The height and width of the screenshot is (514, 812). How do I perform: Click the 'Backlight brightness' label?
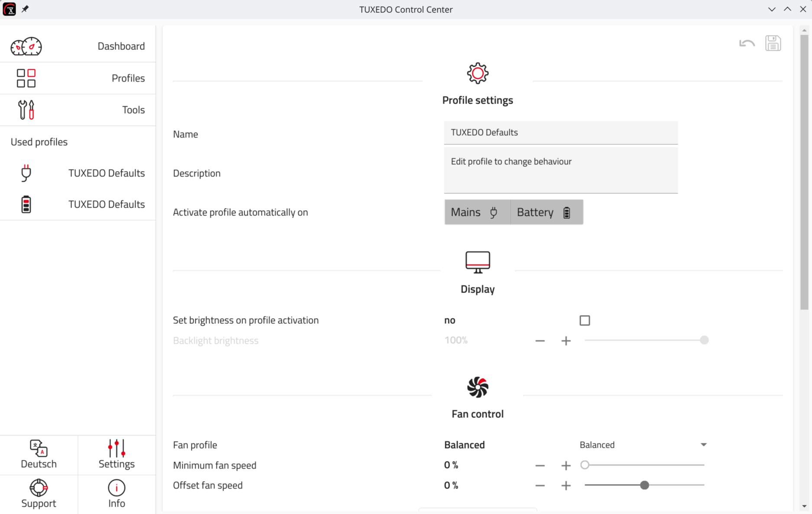coord(216,341)
